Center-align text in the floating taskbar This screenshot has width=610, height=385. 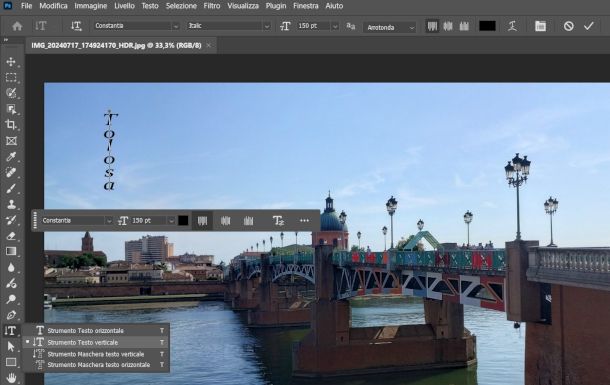pos(225,221)
